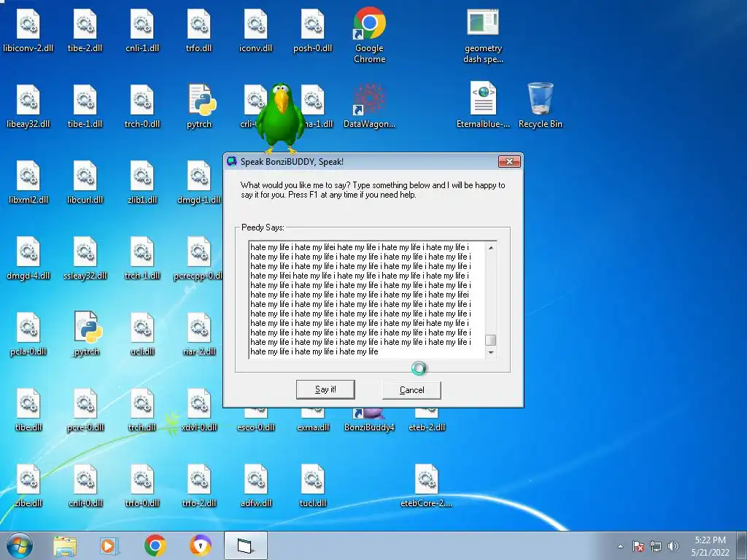Screen dimensions: 747x560
Task: Select the trfo.dll file icon
Action: point(199,30)
